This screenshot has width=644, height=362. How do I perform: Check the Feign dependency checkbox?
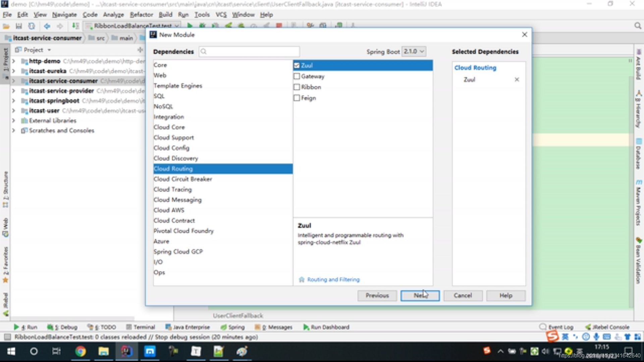(x=297, y=98)
